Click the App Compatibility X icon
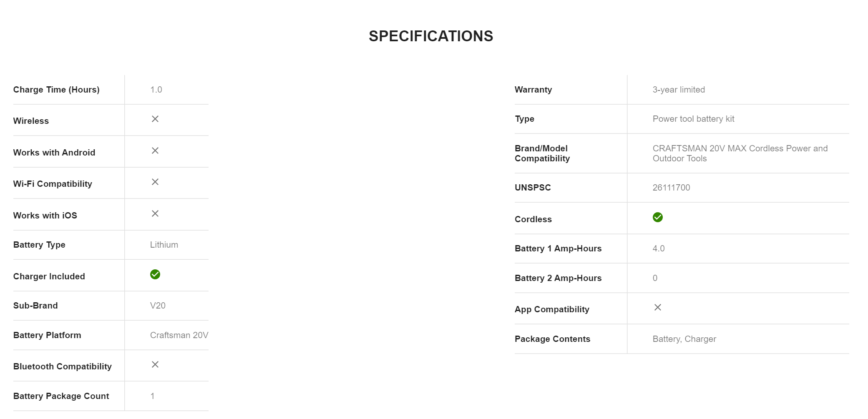Screen dimensions: 868x419 [658, 308]
